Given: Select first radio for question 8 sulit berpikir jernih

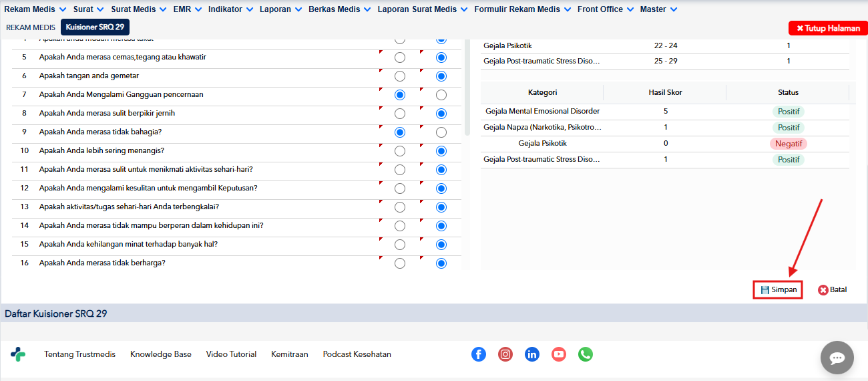Looking at the screenshot, I should 400,114.
